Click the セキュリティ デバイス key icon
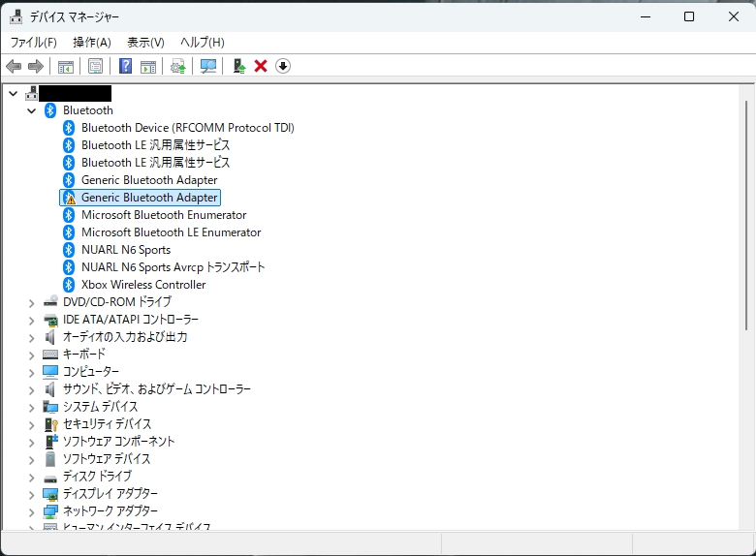 coord(50,424)
